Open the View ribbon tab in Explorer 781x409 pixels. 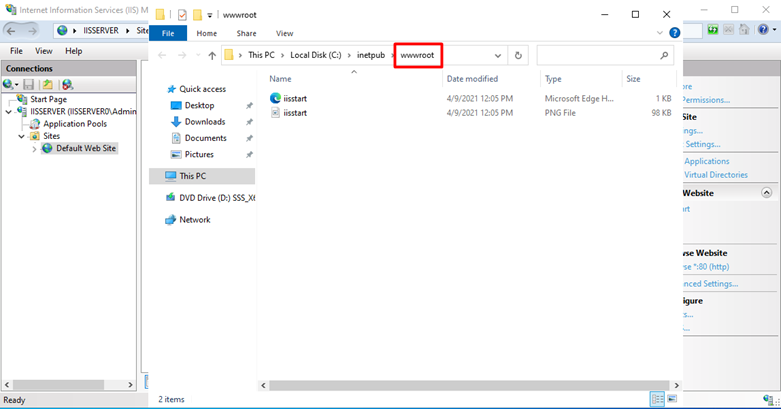click(x=284, y=33)
